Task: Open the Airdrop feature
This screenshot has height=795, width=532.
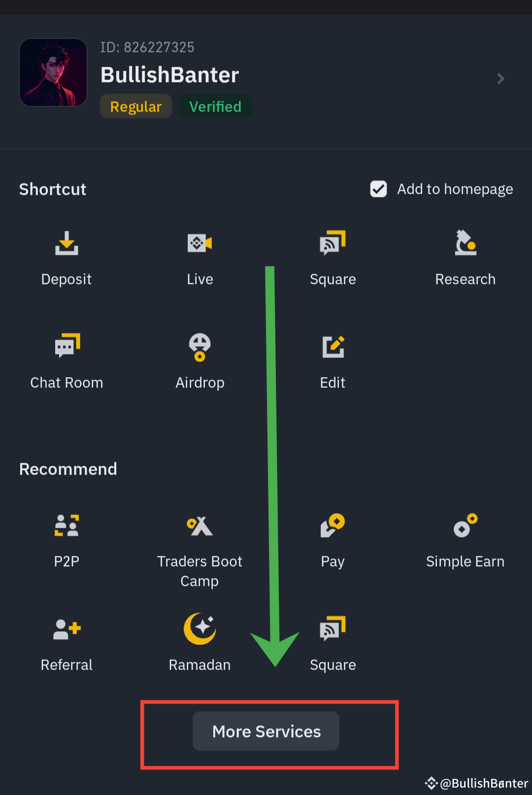Action: coord(199,360)
